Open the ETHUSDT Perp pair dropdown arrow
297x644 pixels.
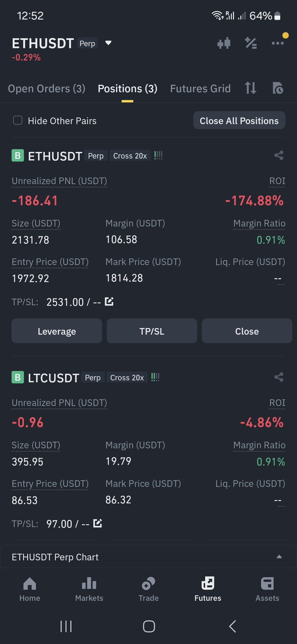[108, 43]
